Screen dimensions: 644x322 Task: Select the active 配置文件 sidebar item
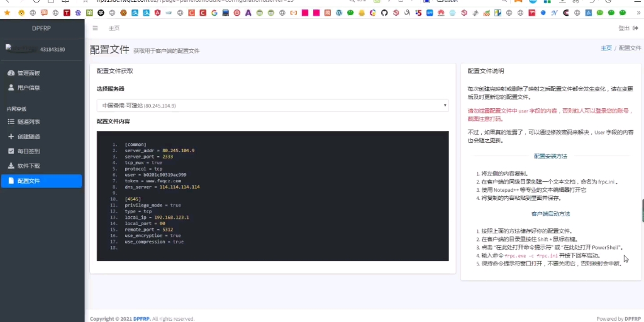click(41, 180)
